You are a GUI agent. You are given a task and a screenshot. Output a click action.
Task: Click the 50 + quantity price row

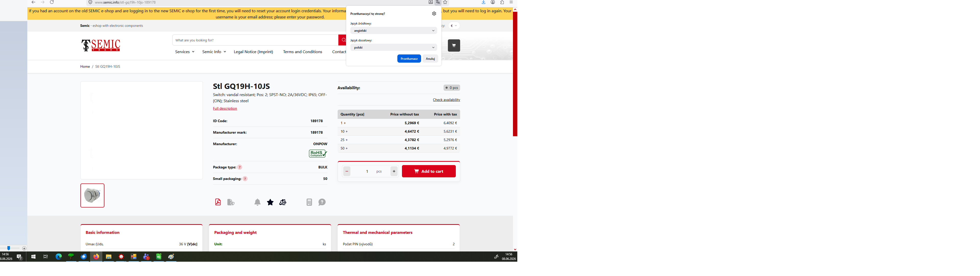(399, 148)
